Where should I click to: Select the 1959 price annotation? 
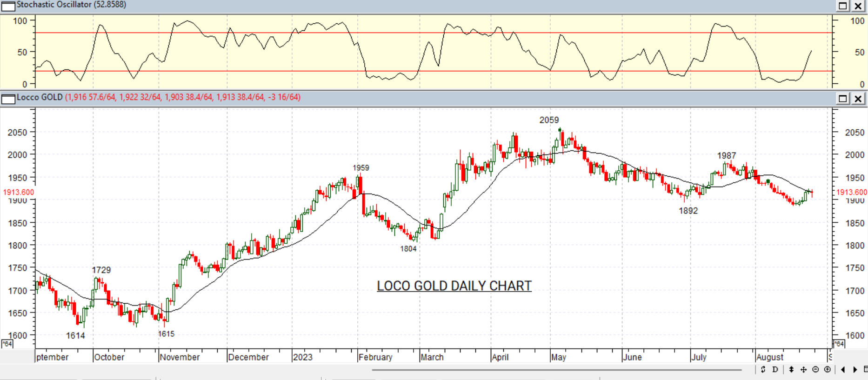click(x=361, y=168)
